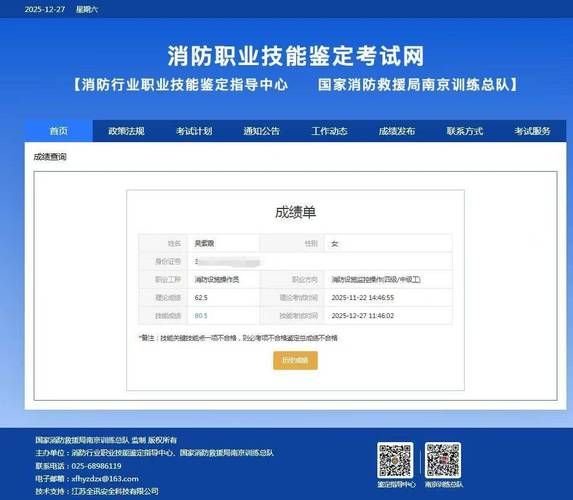Image resolution: width=573 pixels, height=500 pixels.
Task: Click the date 2025-12-27 in the top bar
Action: (45, 10)
